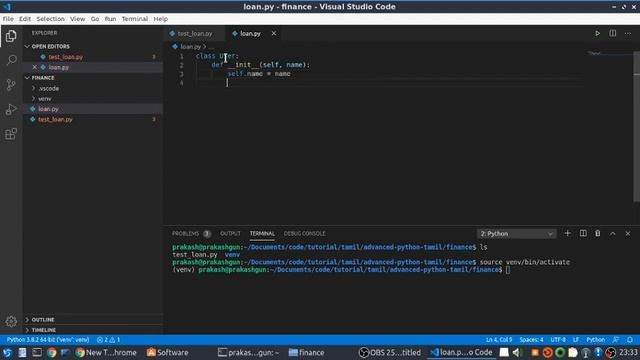The width and height of the screenshot is (640, 360).
Task: Create a new terminal with plus icon
Action: click(567, 233)
